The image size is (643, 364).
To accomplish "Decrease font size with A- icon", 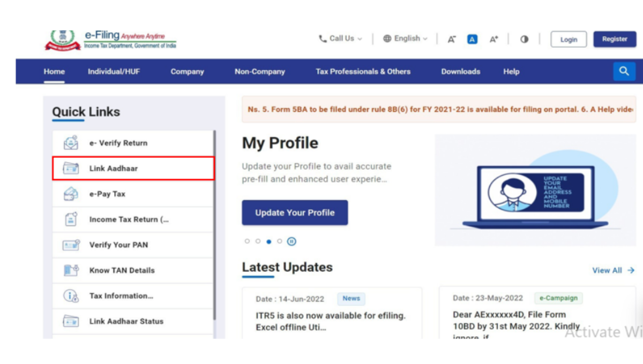I will [x=452, y=39].
